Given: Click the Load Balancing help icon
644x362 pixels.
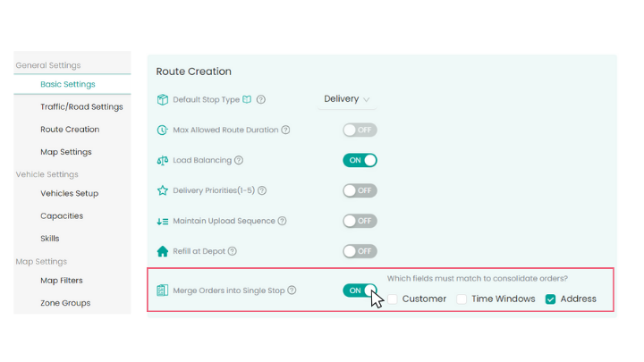Looking at the screenshot, I should pyautogui.click(x=239, y=160).
